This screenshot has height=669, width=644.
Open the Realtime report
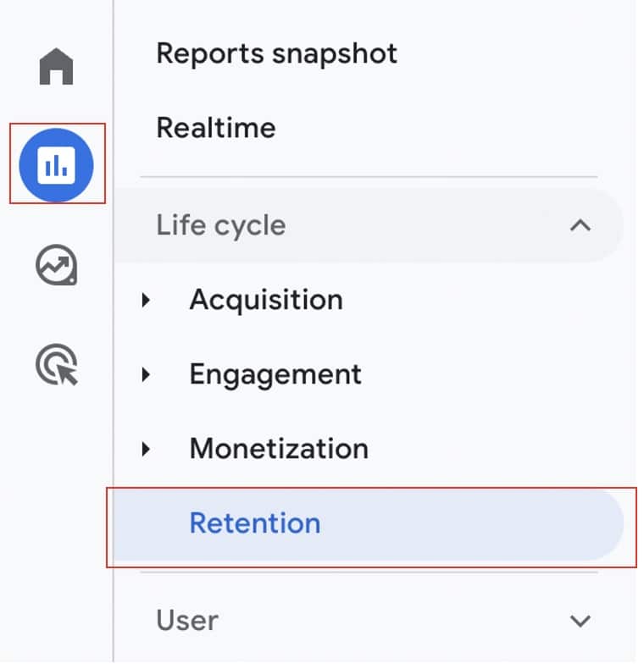[x=216, y=128]
